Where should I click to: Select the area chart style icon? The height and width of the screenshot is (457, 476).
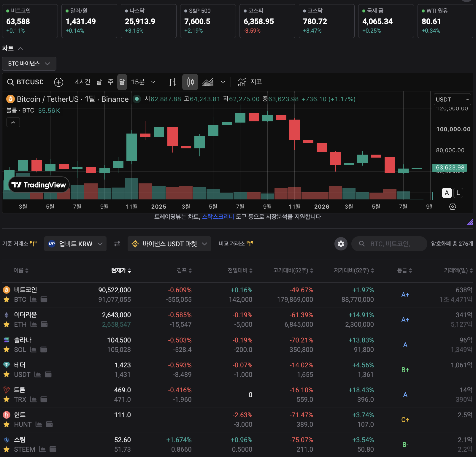pos(208,82)
